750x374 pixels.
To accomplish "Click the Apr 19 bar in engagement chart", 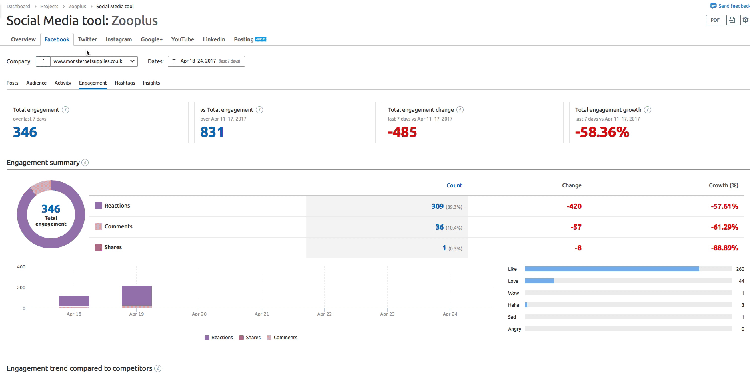I will point(137,297).
